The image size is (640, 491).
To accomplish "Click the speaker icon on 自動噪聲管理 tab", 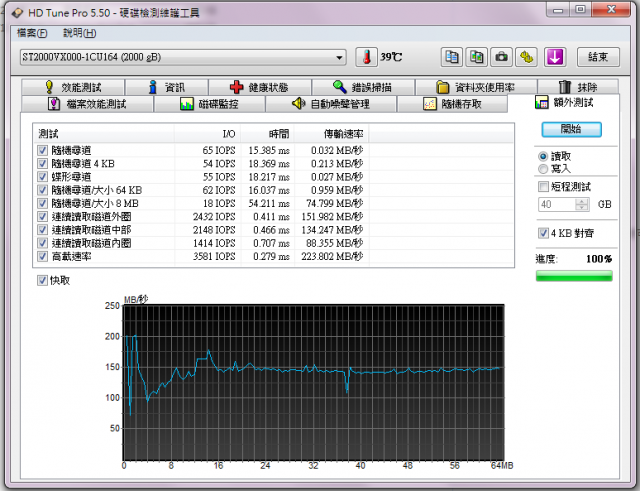I will (x=299, y=104).
